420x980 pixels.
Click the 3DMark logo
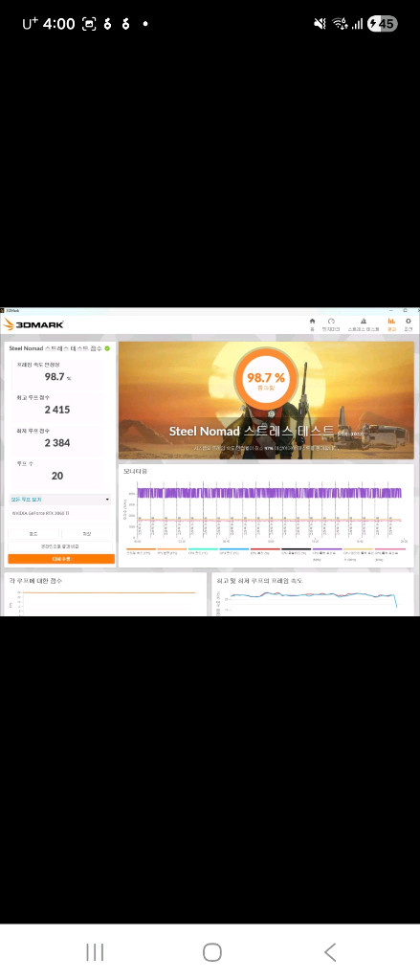33,324
